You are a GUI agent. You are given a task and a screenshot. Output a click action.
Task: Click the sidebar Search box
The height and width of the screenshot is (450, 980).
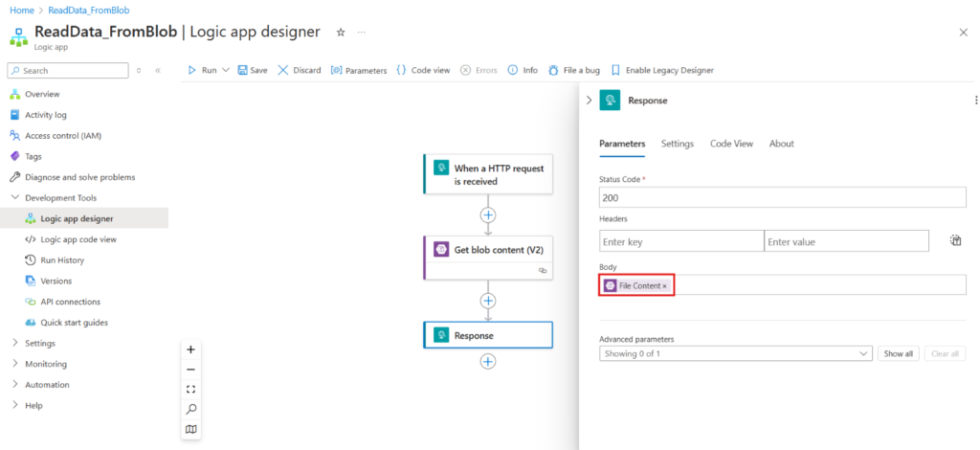pyautogui.click(x=68, y=71)
